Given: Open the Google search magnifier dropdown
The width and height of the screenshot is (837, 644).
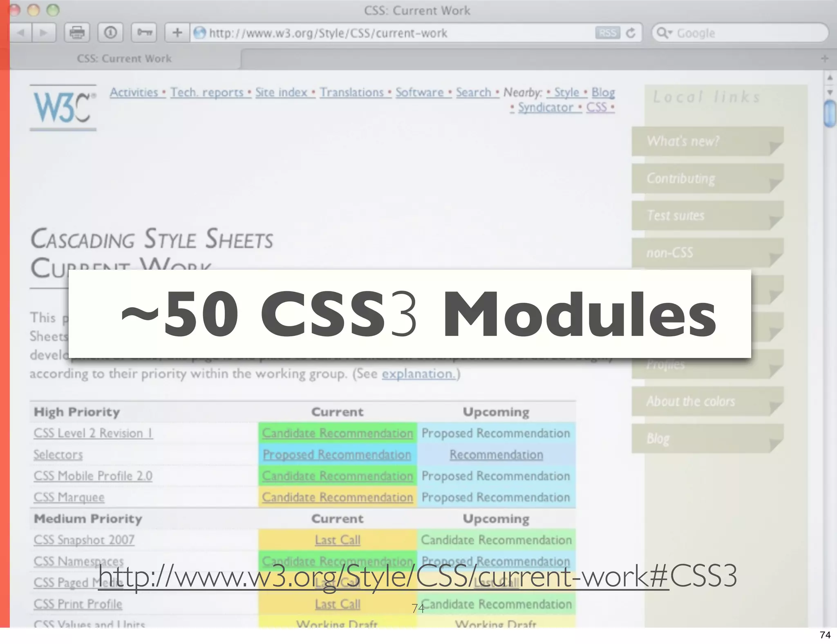Looking at the screenshot, I should click(x=664, y=33).
